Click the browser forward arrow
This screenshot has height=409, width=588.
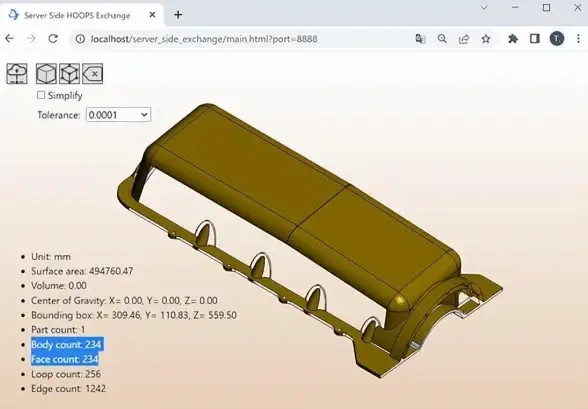(32, 39)
